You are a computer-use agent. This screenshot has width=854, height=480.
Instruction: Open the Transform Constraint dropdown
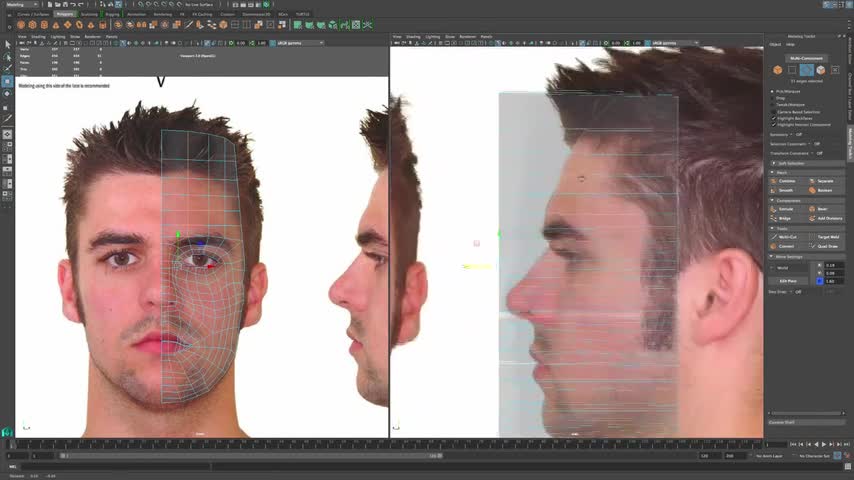[x=817, y=153]
